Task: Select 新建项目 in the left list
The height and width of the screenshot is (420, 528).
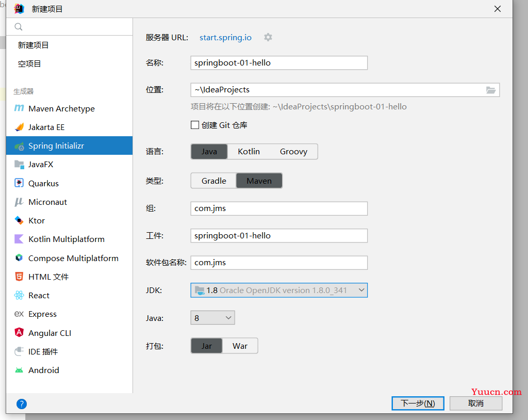Action: [x=70, y=45]
